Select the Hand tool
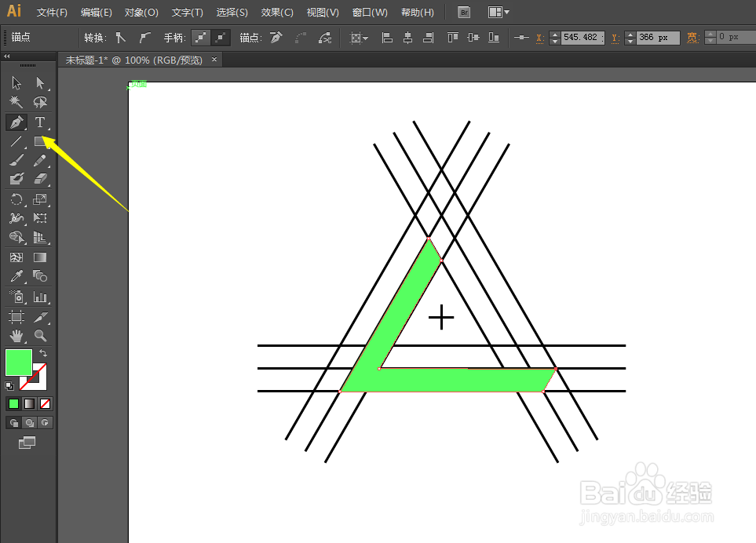The height and width of the screenshot is (543, 756). pyautogui.click(x=16, y=336)
